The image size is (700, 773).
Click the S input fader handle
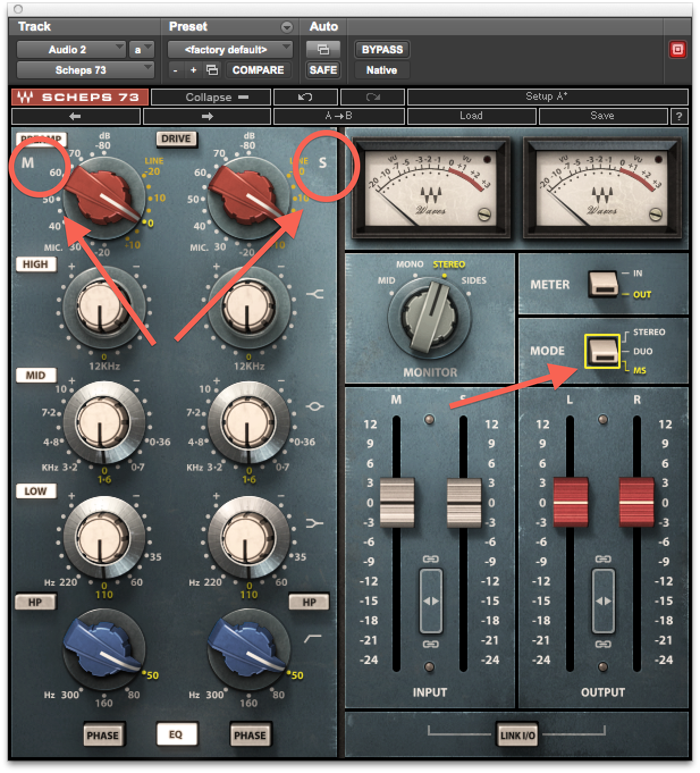(463, 502)
